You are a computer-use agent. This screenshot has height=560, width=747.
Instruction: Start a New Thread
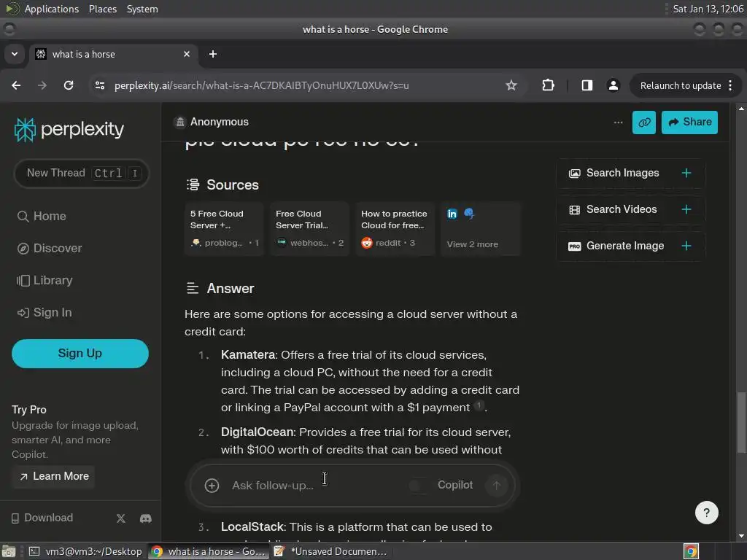pyautogui.click(x=82, y=173)
